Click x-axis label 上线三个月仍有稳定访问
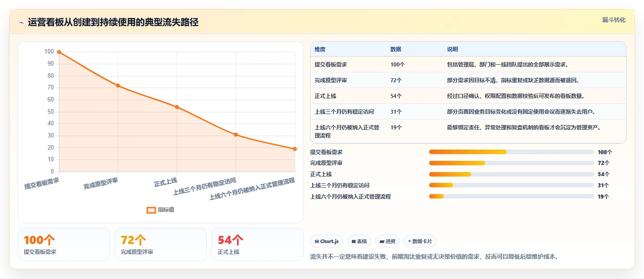The height and width of the screenshot is (279, 644). click(x=205, y=187)
